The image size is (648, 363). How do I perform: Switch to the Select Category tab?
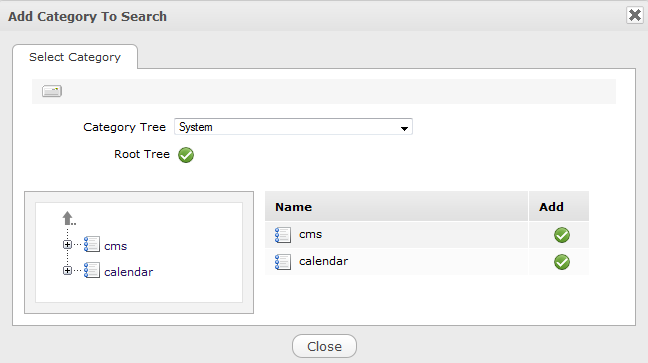[x=75, y=57]
